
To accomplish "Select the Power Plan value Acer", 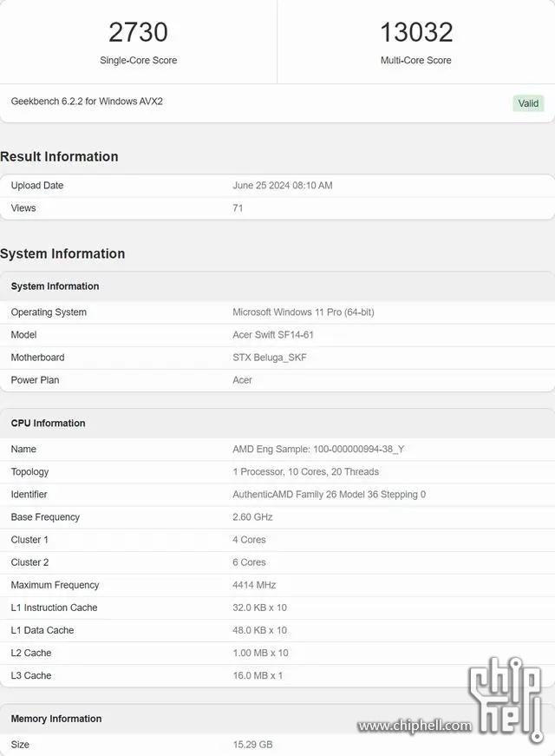I will (242, 380).
